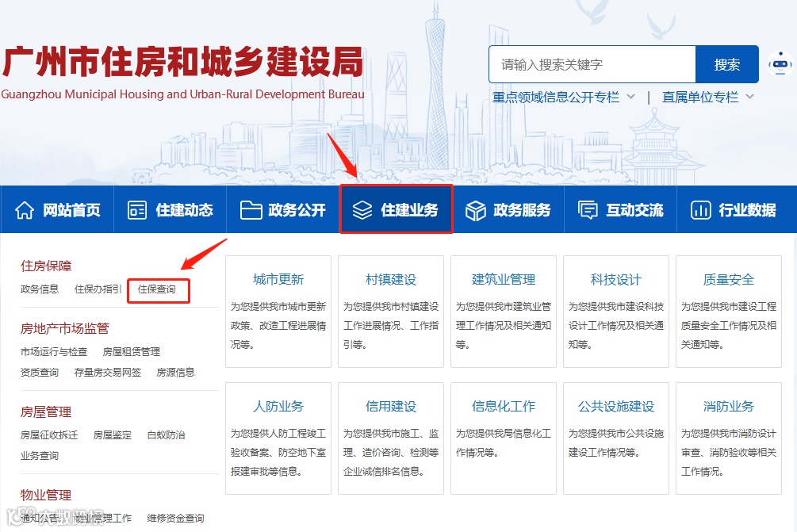This screenshot has width=797, height=532.
Task: Open the 互动交流 menu item
Action: (621, 209)
